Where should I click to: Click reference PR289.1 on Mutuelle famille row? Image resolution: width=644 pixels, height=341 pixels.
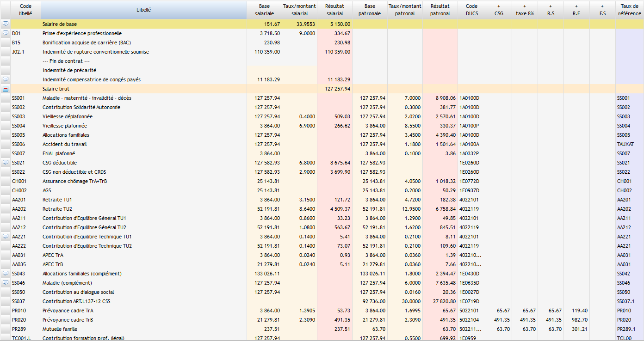pos(626,329)
